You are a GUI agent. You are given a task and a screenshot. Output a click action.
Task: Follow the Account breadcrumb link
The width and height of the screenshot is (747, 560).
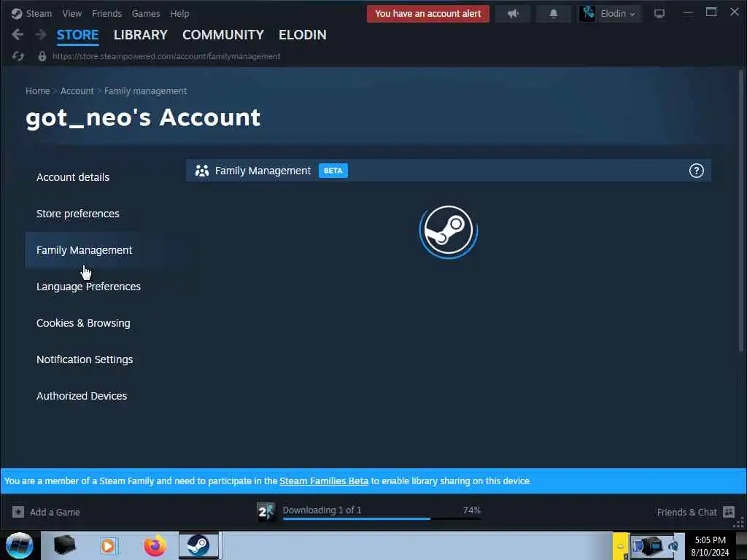(77, 91)
